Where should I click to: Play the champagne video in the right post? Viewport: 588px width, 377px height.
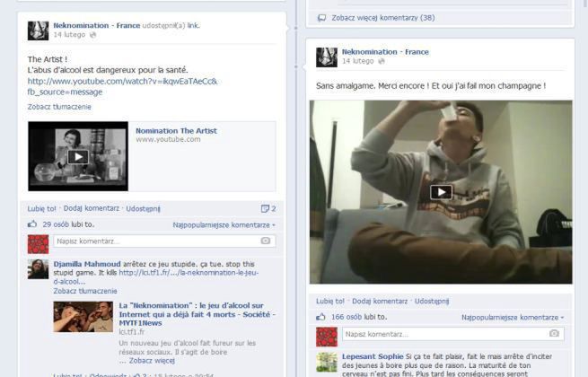(x=441, y=192)
